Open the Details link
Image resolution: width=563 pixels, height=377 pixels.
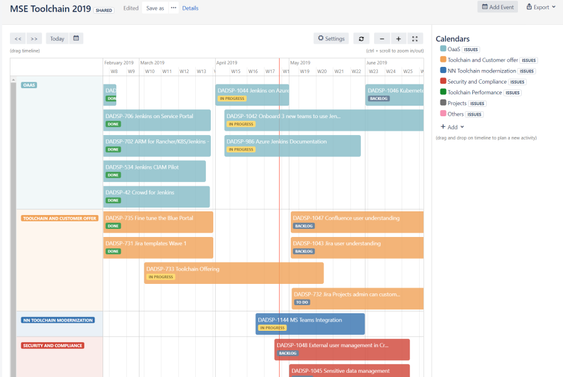click(x=190, y=8)
